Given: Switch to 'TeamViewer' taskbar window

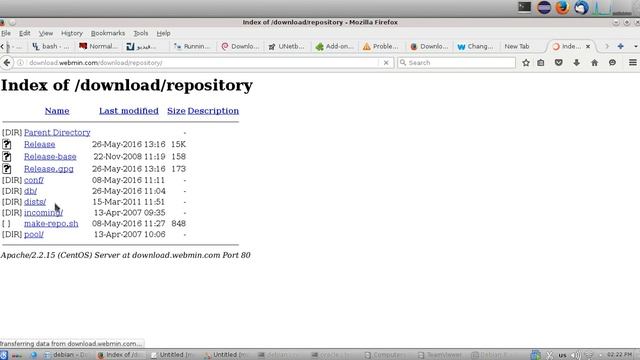Looking at the screenshot, I should click(x=440, y=355).
